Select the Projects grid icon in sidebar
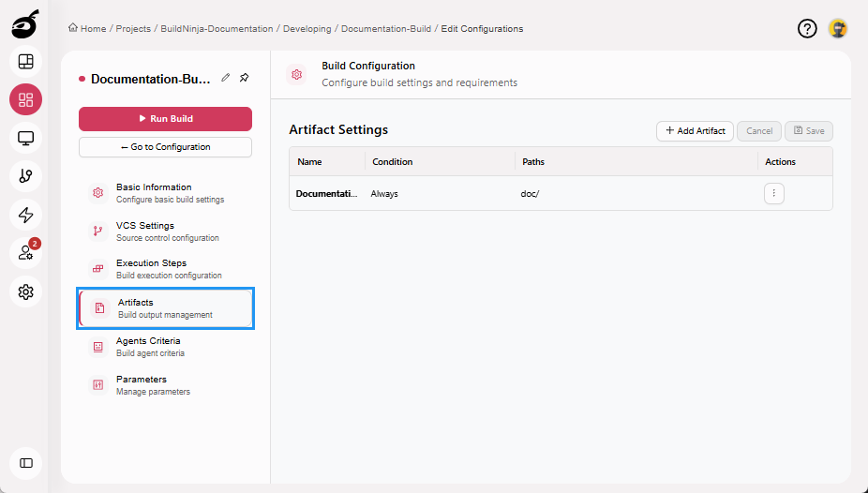The height and width of the screenshot is (493, 868). [x=25, y=99]
